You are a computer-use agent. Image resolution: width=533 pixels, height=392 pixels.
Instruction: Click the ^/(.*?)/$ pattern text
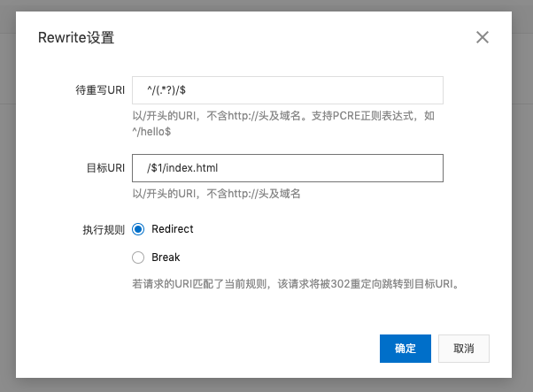(166, 91)
